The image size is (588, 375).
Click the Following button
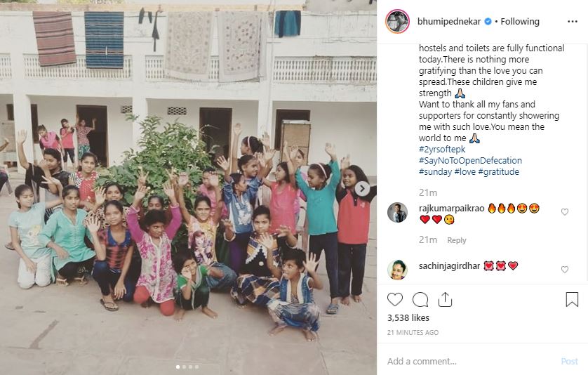[x=520, y=22]
